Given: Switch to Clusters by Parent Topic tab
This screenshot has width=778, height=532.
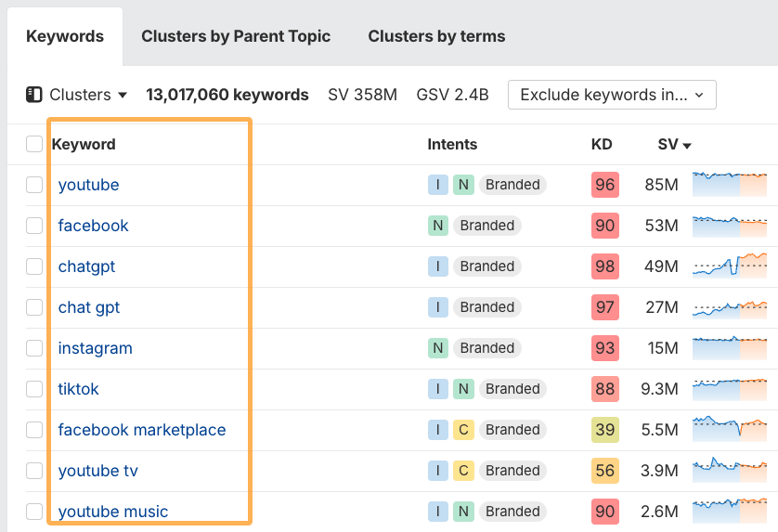Looking at the screenshot, I should pyautogui.click(x=236, y=36).
